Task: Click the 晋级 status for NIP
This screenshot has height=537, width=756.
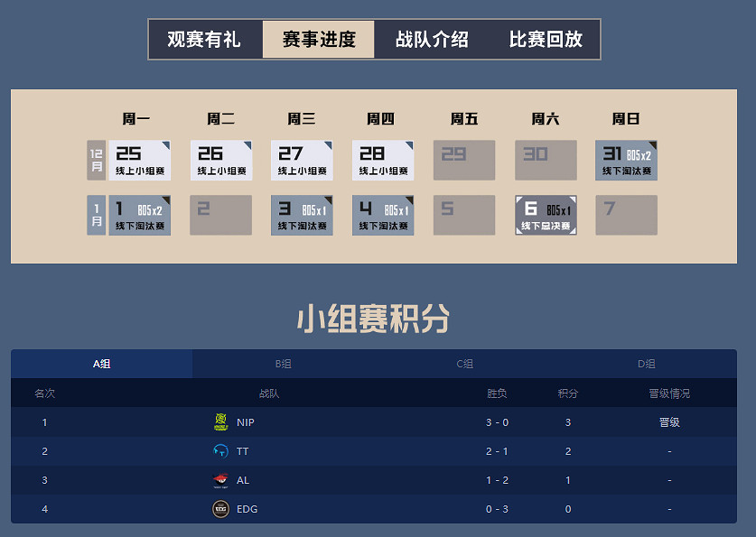Action: click(669, 421)
